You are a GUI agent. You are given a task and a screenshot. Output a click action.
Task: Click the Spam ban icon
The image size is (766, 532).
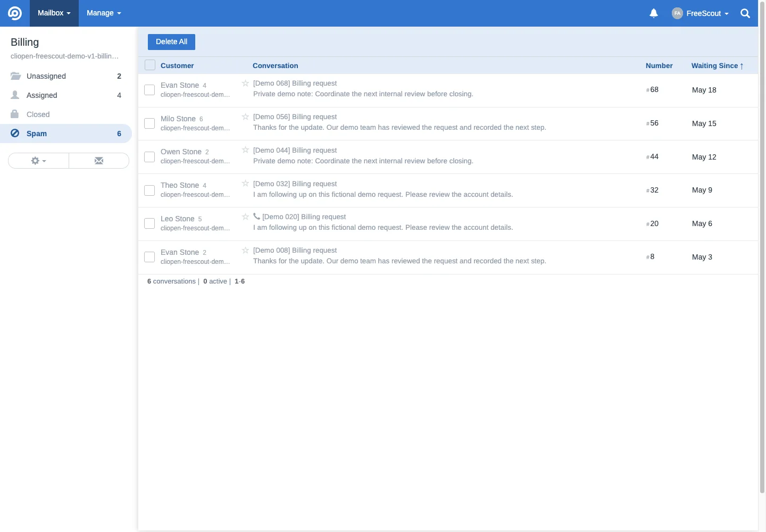[x=15, y=133]
